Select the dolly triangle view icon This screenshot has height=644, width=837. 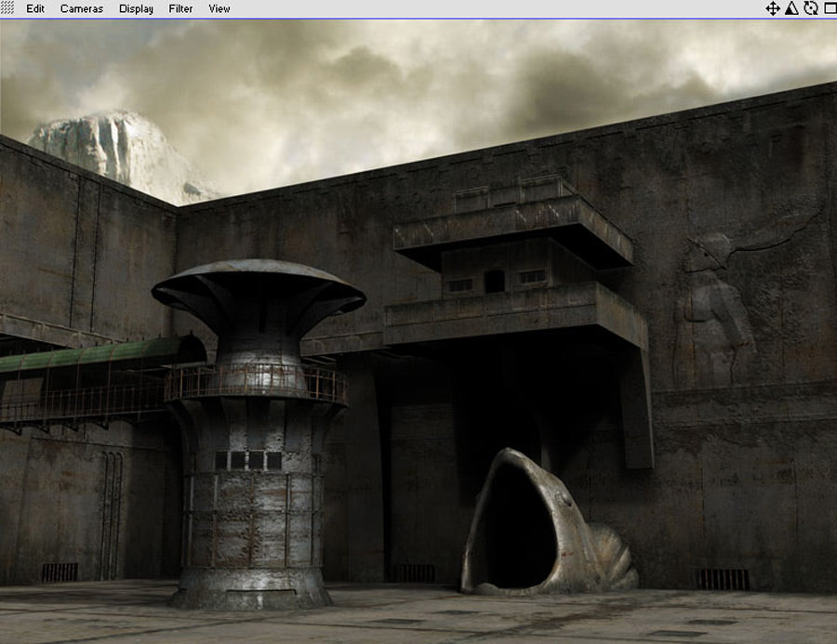(x=791, y=8)
